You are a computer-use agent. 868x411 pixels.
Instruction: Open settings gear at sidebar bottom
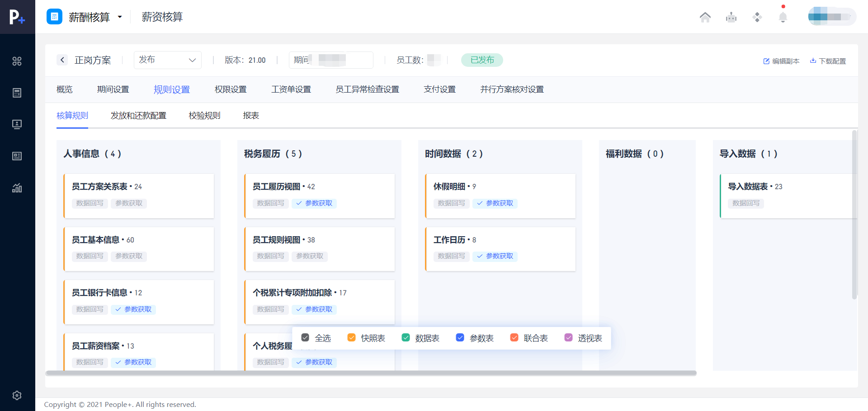(17, 395)
